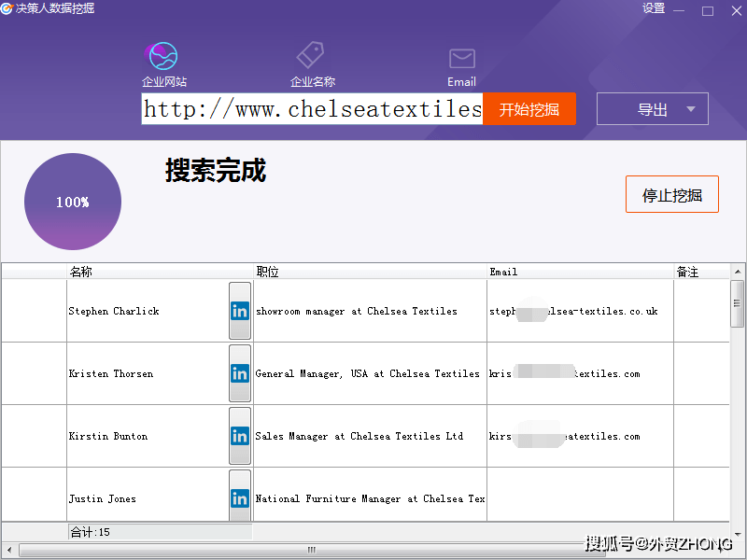Click the app logo in title bar
The height and width of the screenshot is (560, 747).
[x=7, y=8]
